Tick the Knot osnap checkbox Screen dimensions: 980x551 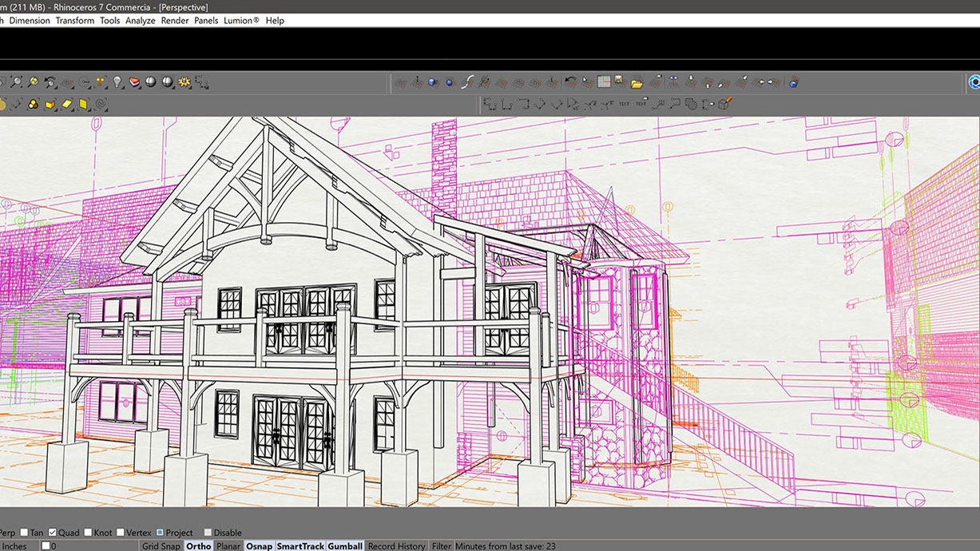pos(88,533)
